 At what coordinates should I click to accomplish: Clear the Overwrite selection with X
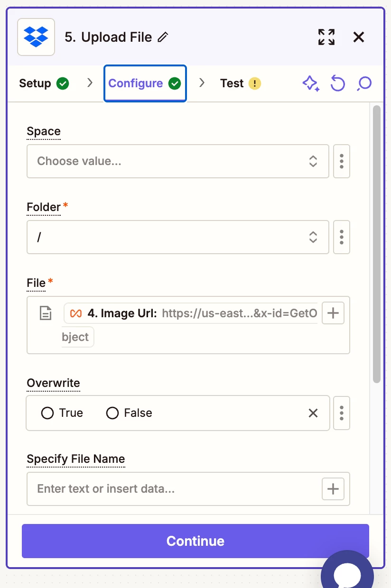click(x=313, y=413)
